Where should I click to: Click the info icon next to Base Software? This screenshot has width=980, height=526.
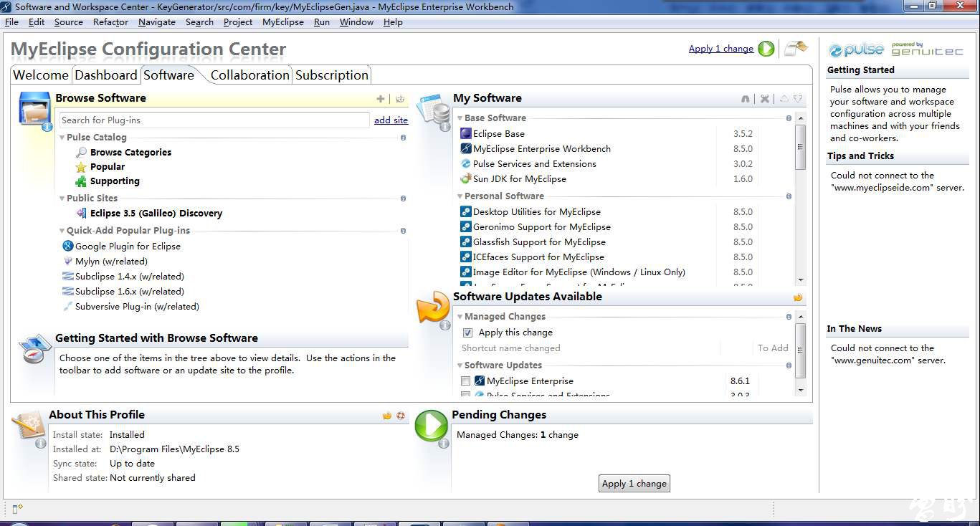click(x=789, y=118)
